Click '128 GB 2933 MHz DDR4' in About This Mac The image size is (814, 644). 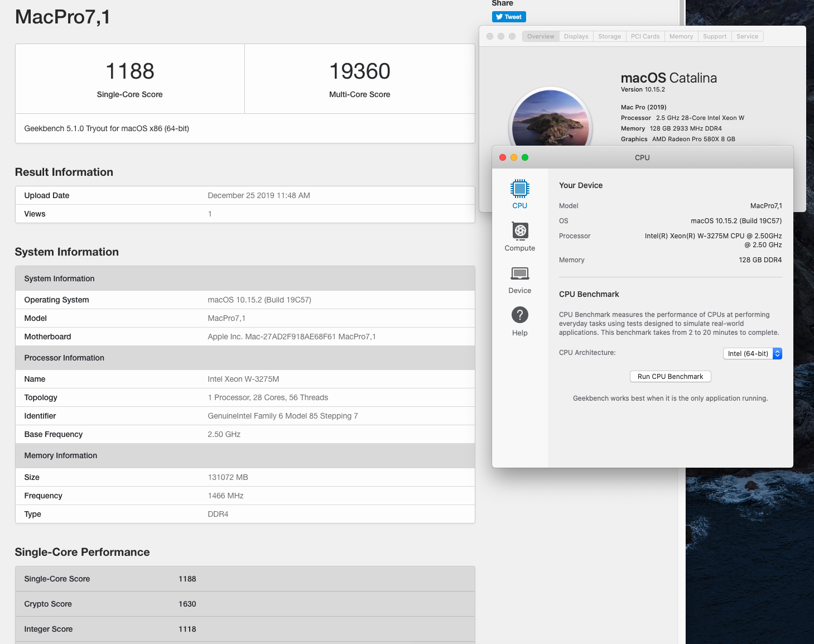tap(686, 128)
